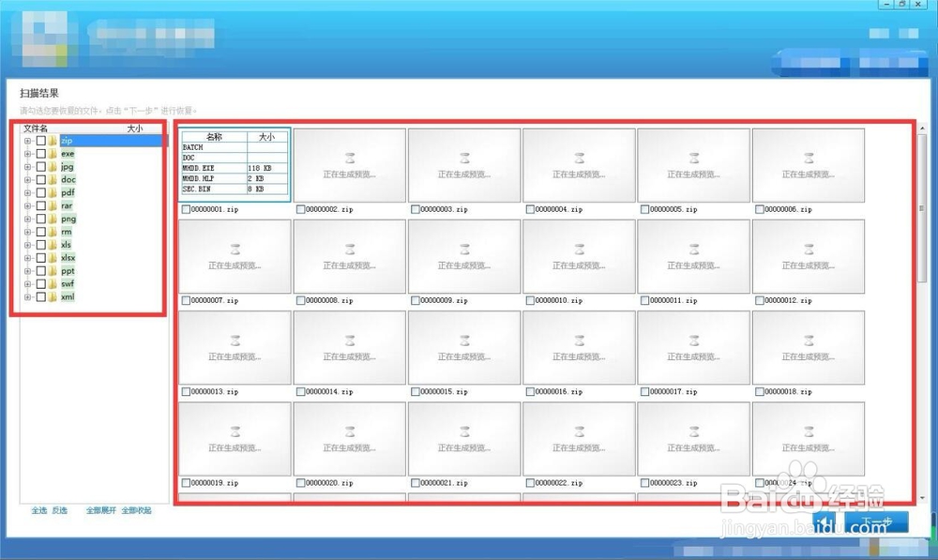Viewport: 938px width, 560px height.
Task: Expand the swf tree node
Action: pyautogui.click(x=27, y=284)
